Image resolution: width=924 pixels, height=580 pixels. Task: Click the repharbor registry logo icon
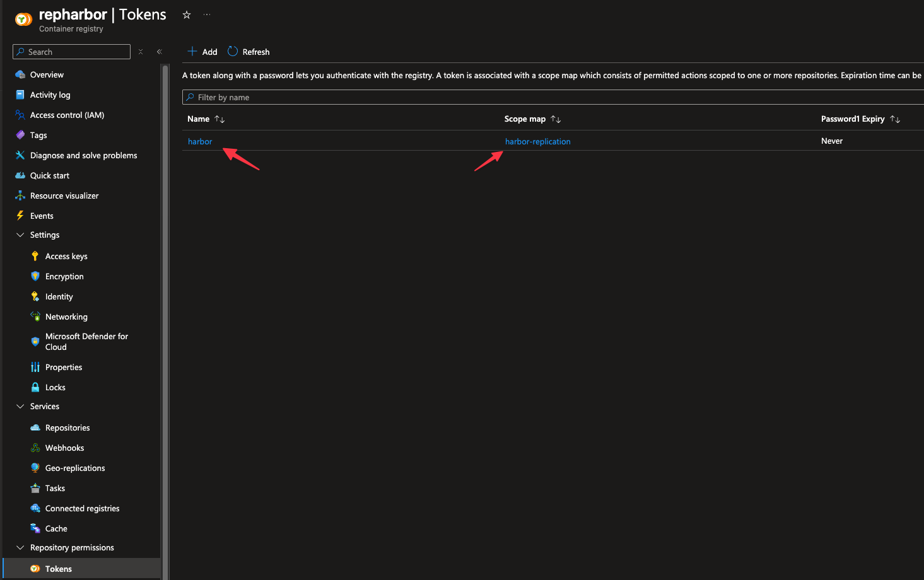coord(23,20)
